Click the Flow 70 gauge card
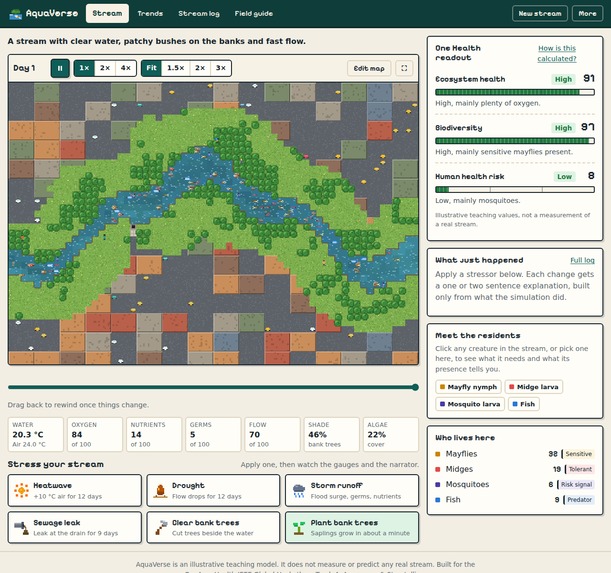This screenshot has width=611, height=573. (272, 434)
